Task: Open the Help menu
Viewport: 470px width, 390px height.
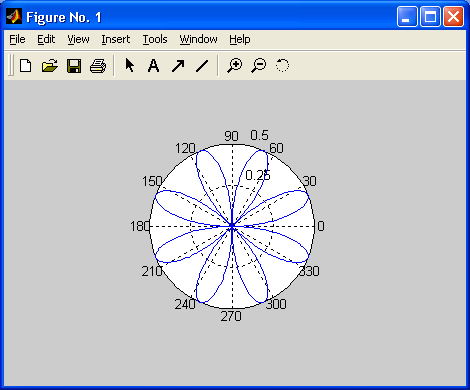Action: point(240,39)
